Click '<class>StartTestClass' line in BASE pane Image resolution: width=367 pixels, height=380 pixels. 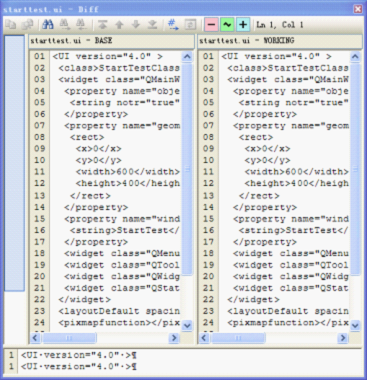pos(119,68)
